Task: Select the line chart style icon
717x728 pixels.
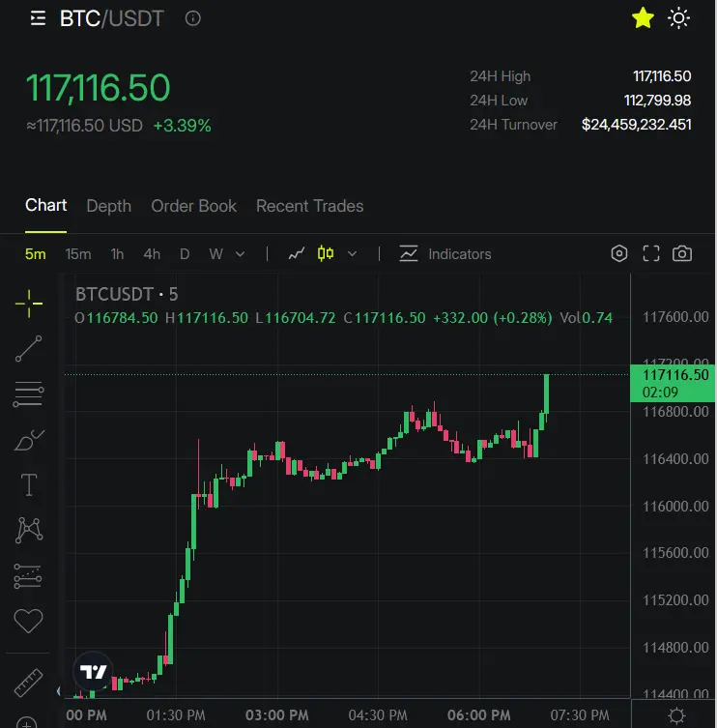Action: point(296,254)
